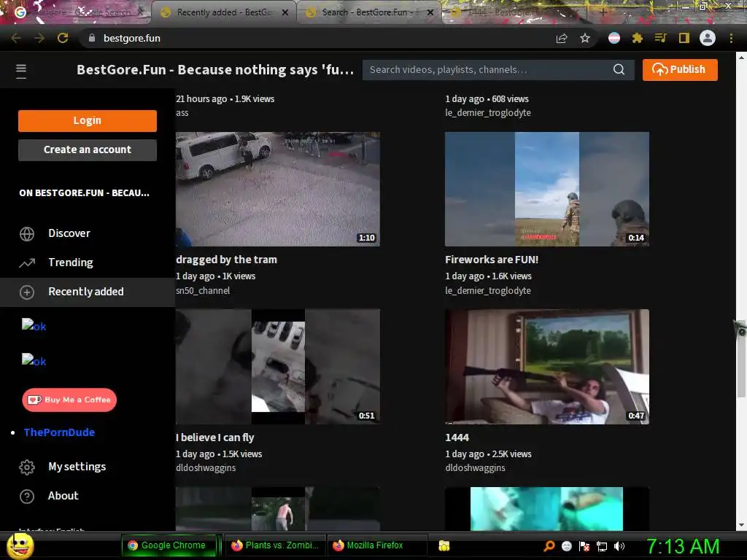Click the scrollbar down arrow
Image resolution: width=747 pixels, height=560 pixels.
[741, 525]
